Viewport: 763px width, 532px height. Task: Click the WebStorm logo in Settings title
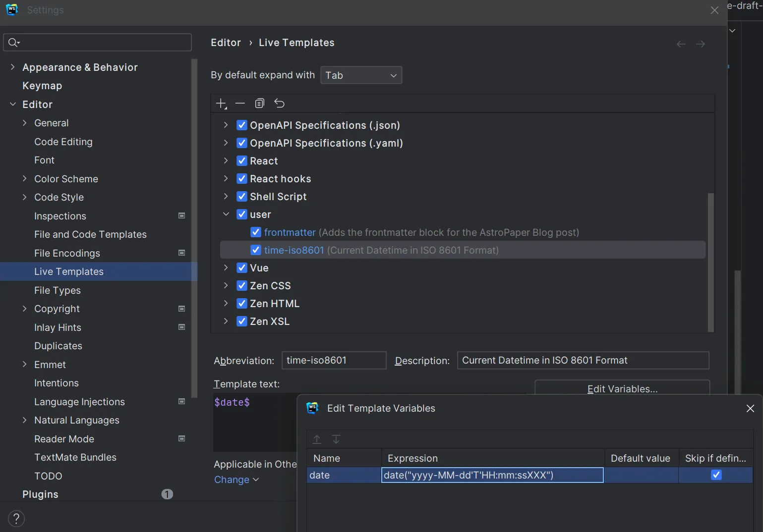(12, 10)
